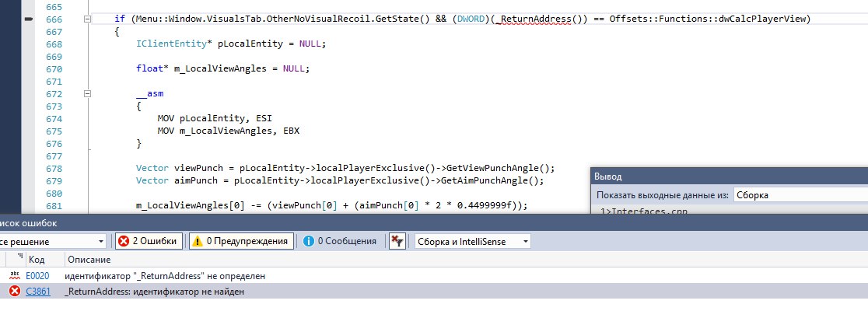
Task: Open the solution scope dropdown in error list
Action: [53, 241]
